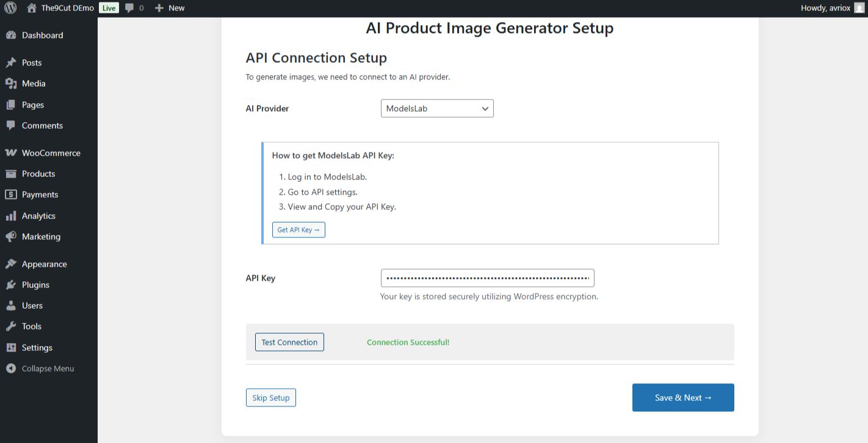Click the WooCommerce icon in sidebar

click(x=10, y=153)
